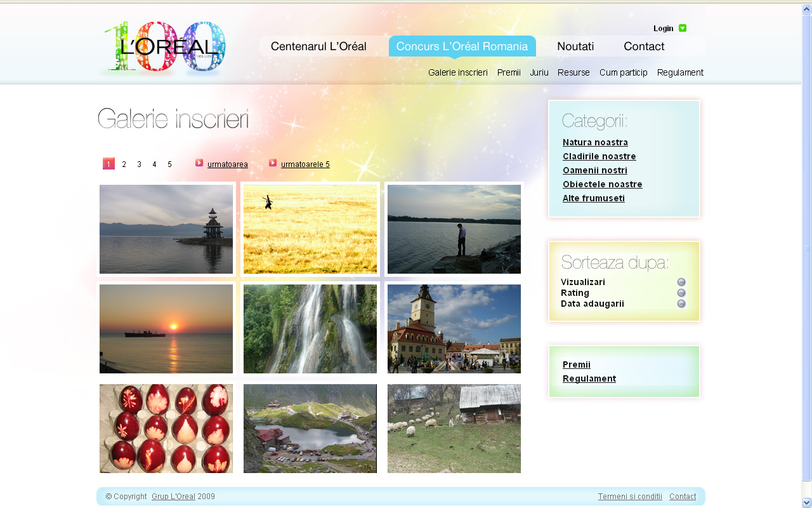
Task: Select the Vizualizari sort radio button
Action: pyautogui.click(x=681, y=283)
